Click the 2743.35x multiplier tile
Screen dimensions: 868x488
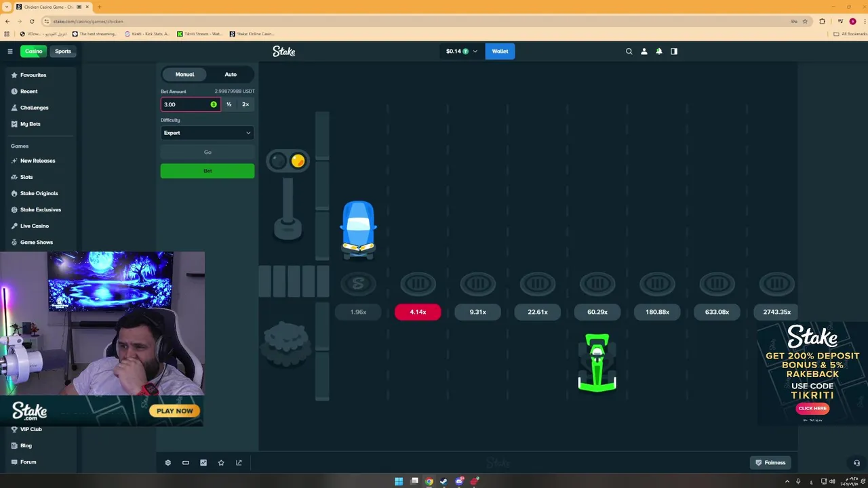click(x=776, y=312)
